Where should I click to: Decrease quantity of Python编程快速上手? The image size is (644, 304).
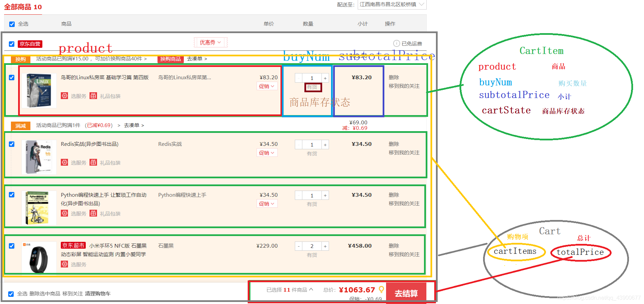(299, 195)
